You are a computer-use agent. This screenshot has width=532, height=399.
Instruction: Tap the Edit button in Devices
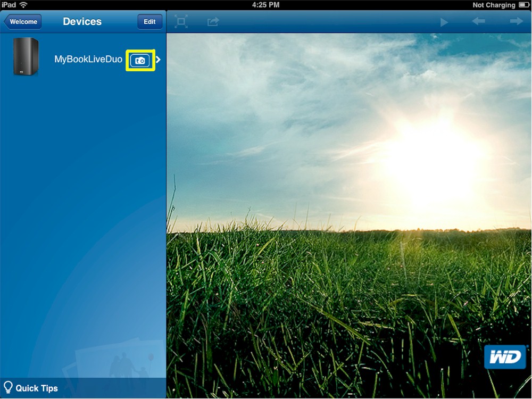149,22
